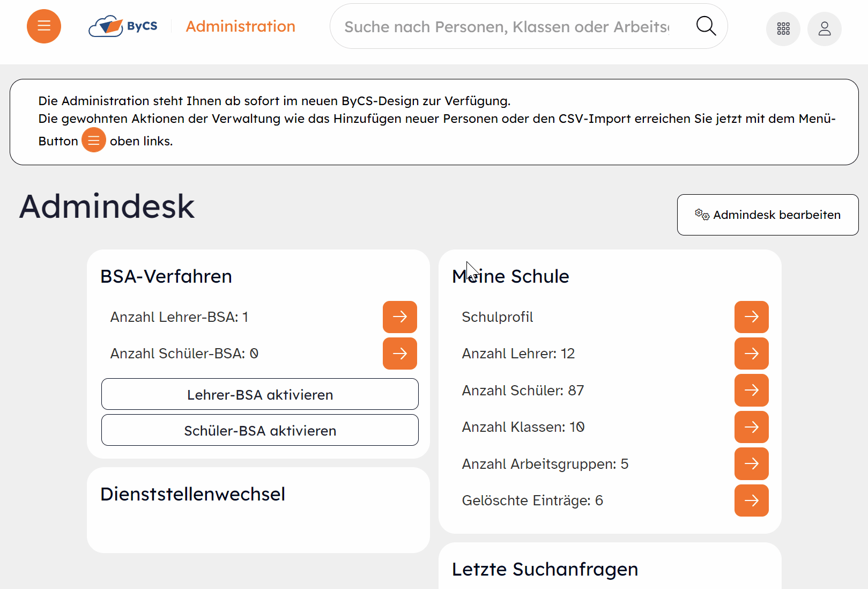This screenshot has height=589, width=868.
Task: Click arrow beside Anzahl Schüler: 87
Action: tap(751, 390)
